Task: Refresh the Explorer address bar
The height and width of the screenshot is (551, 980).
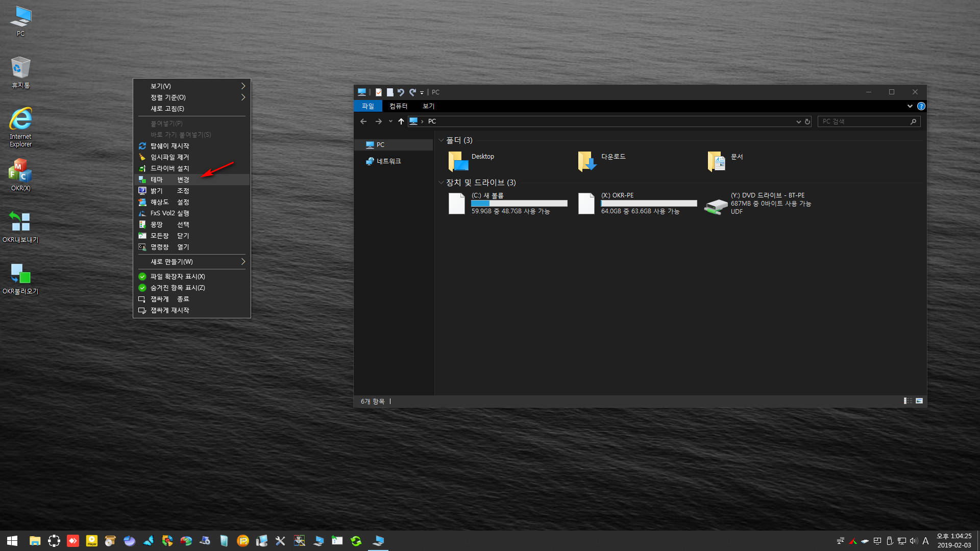Action: click(807, 121)
